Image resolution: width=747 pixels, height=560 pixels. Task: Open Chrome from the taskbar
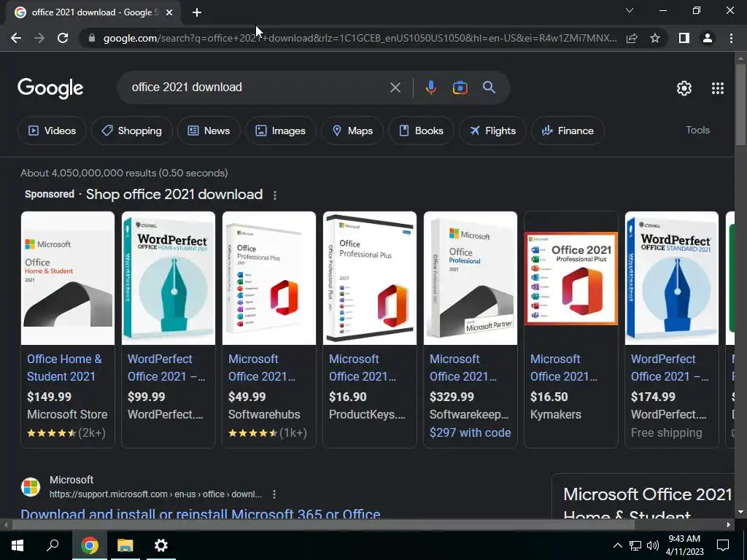click(89, 545)
